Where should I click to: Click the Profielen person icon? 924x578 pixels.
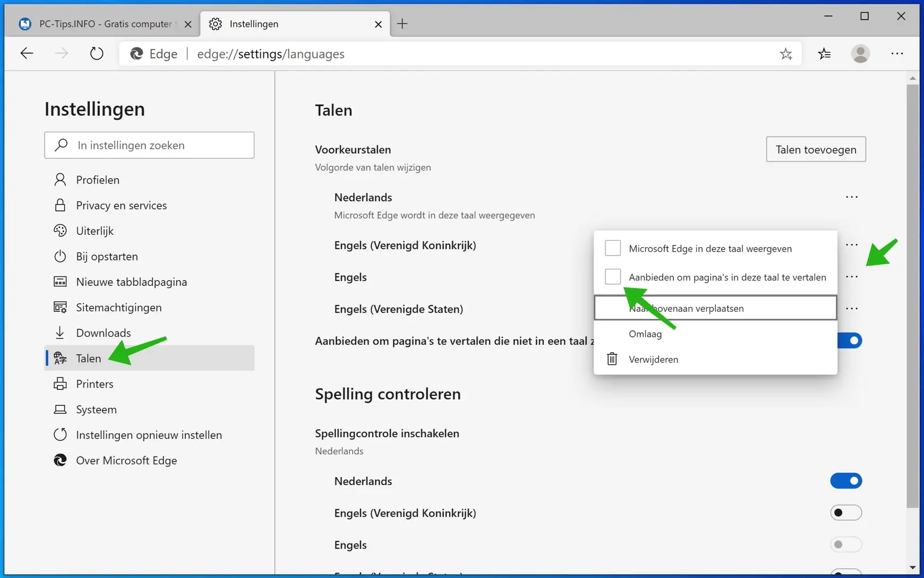[60, 180]
